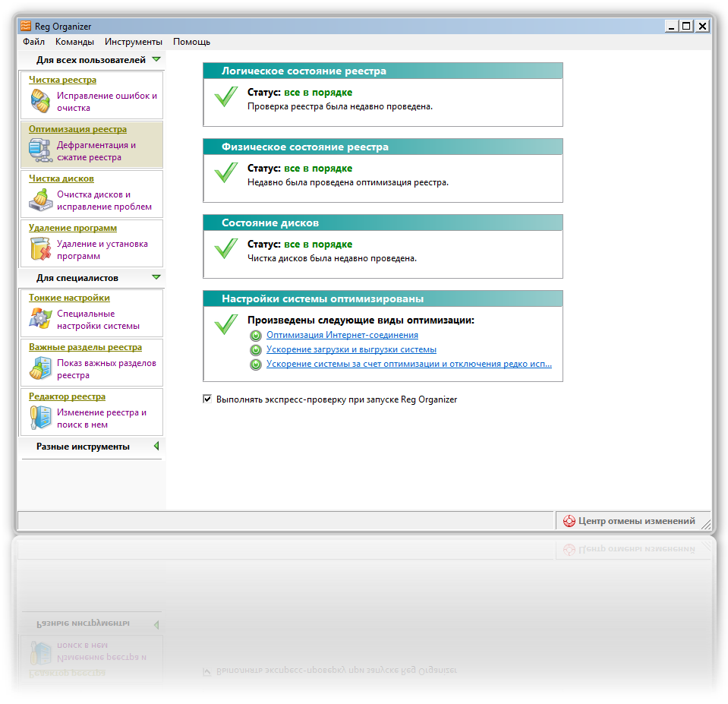Open the Инструменты menu

pyautogui.click(x=134, y=42)
